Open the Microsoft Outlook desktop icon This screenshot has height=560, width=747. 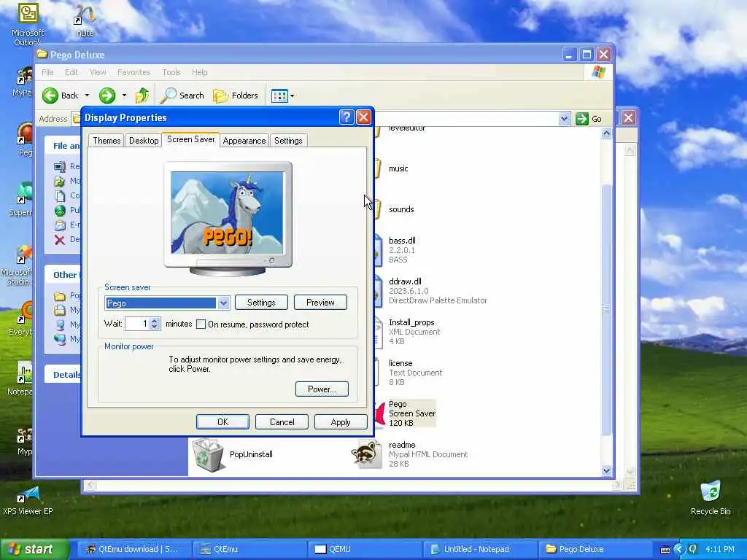click(x=28, y=24)
